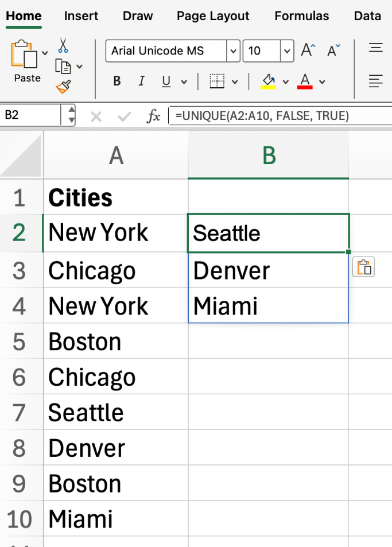Decrease font size with smaller A icon
Image resolution: width=392 pixels, height=547 pixels.
pyautogui.click(x=333, y=51)
